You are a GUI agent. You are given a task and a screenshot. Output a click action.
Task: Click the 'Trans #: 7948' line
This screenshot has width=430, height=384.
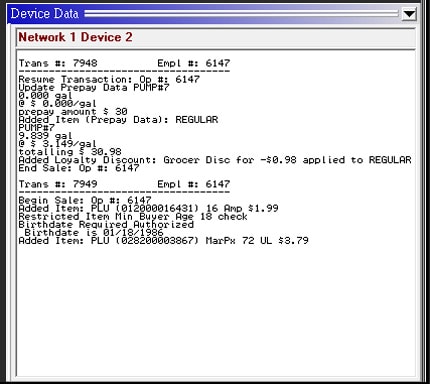tap(124, 63)
